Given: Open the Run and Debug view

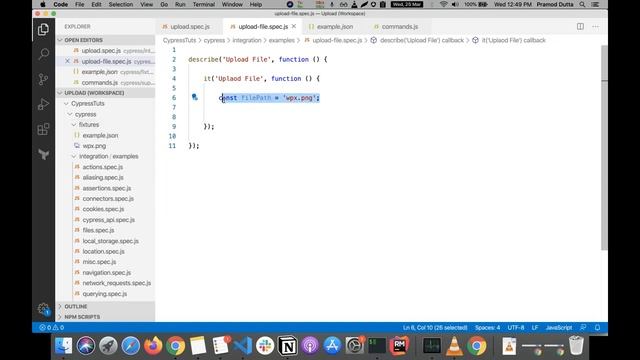Looking at the screenshot, I should tap(43, 104).
